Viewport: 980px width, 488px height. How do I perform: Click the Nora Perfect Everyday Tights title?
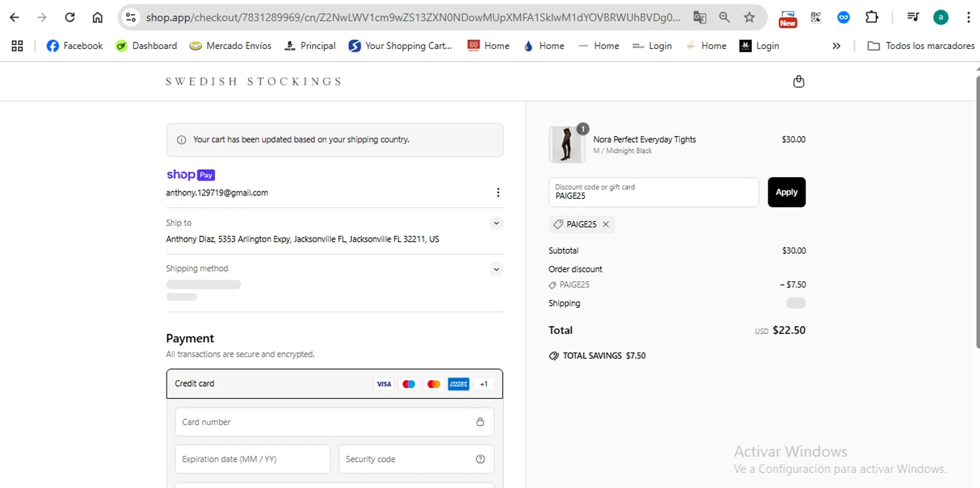point(645,139)
